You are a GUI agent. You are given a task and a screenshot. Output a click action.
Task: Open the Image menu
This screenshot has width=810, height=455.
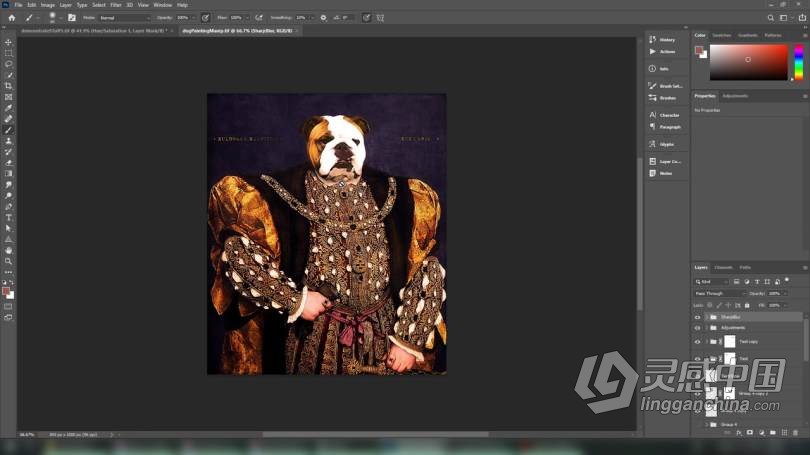pyautogui.click(x=48, y=5)
